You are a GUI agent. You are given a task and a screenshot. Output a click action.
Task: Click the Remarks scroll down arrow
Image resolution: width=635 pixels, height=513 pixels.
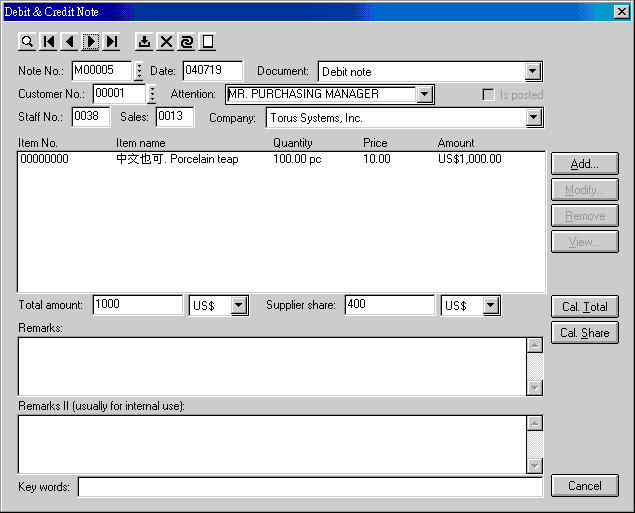(x=535, y=388)
